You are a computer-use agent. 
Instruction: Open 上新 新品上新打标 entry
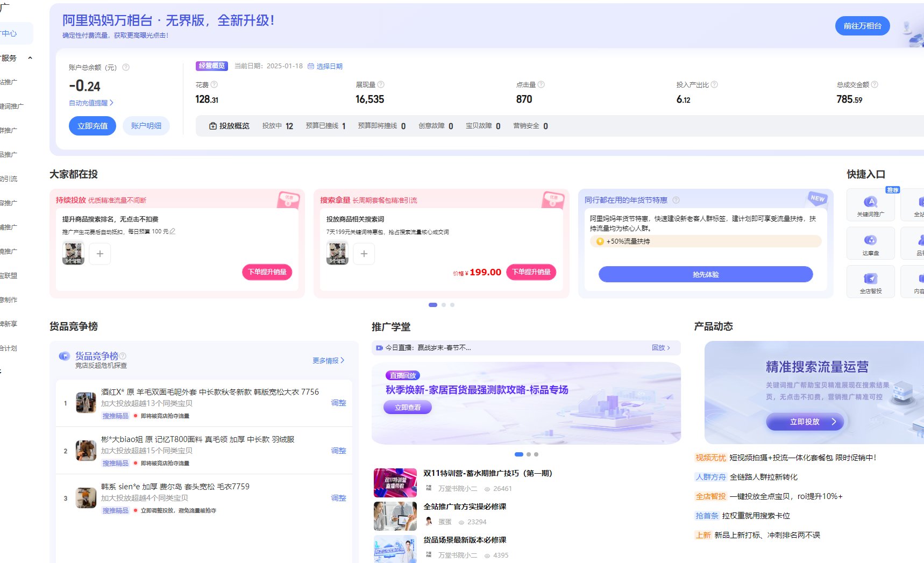tap(757, 535)
